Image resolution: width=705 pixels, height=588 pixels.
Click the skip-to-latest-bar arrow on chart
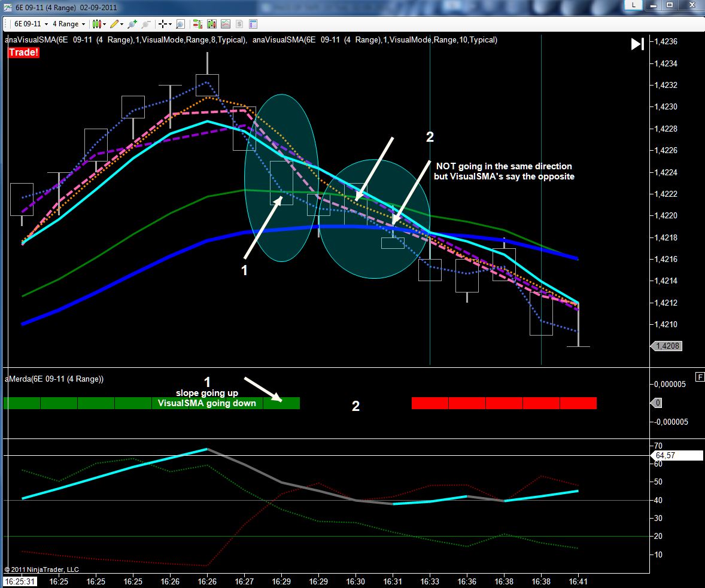[x=637, y=44]
